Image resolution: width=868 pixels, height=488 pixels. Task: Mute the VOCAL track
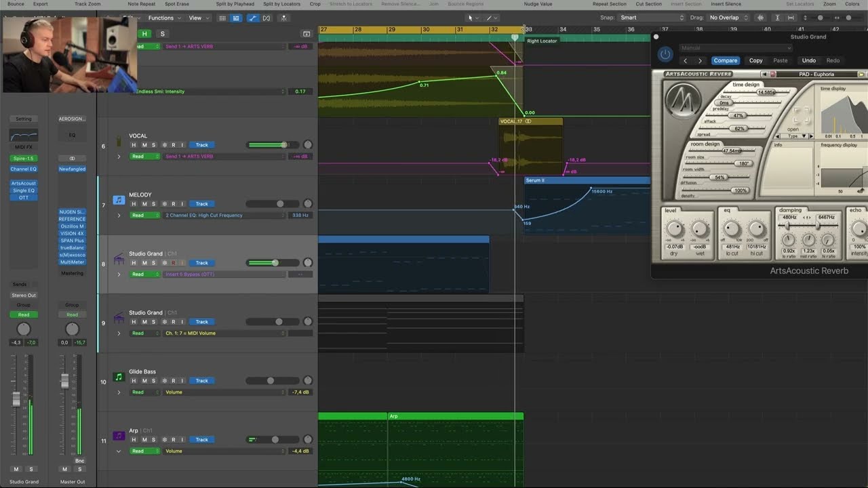click(x=144, y=145)
